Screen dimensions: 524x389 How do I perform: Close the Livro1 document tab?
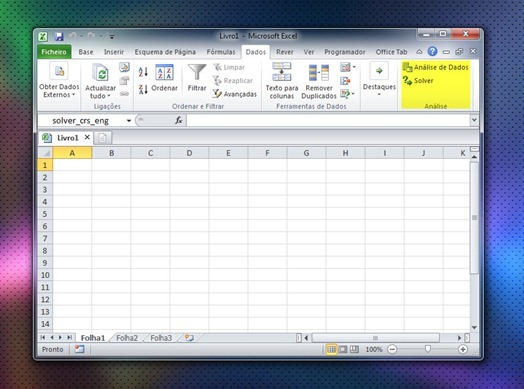87,137
